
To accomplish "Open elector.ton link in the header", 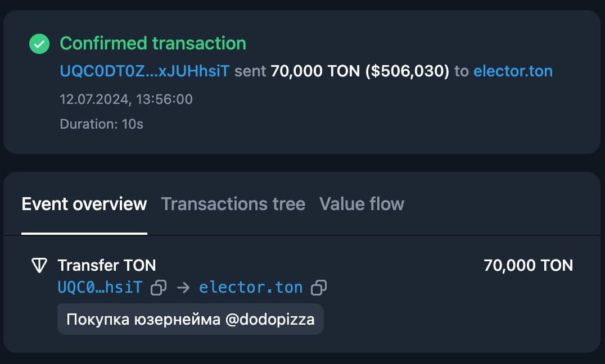I will click(x=513, y=71).
